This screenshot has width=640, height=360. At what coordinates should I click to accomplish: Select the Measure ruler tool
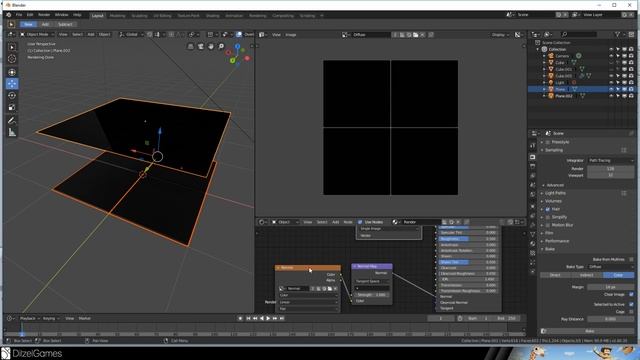[x=12, y=132]
